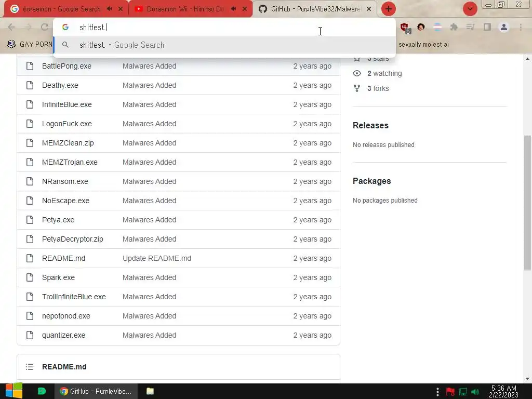Click 2 years ago on Spark.exe row
Screen dimensions: 532x399
tap(312, 277)
